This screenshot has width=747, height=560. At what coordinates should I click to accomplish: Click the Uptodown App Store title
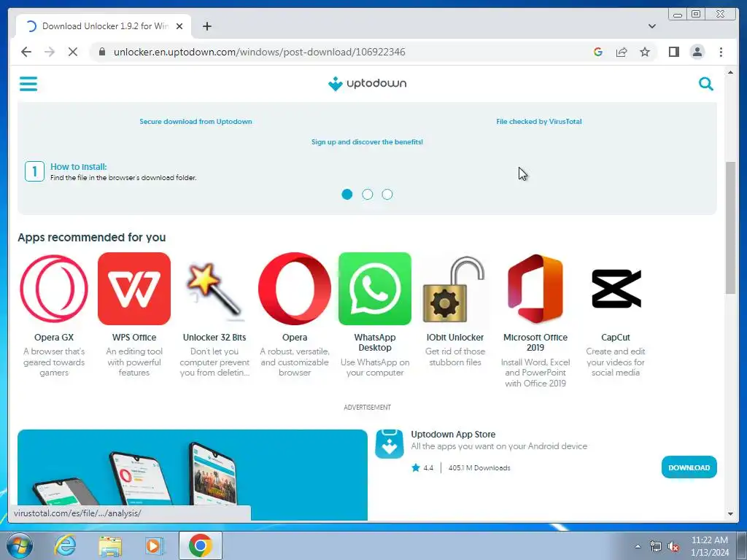453,435
